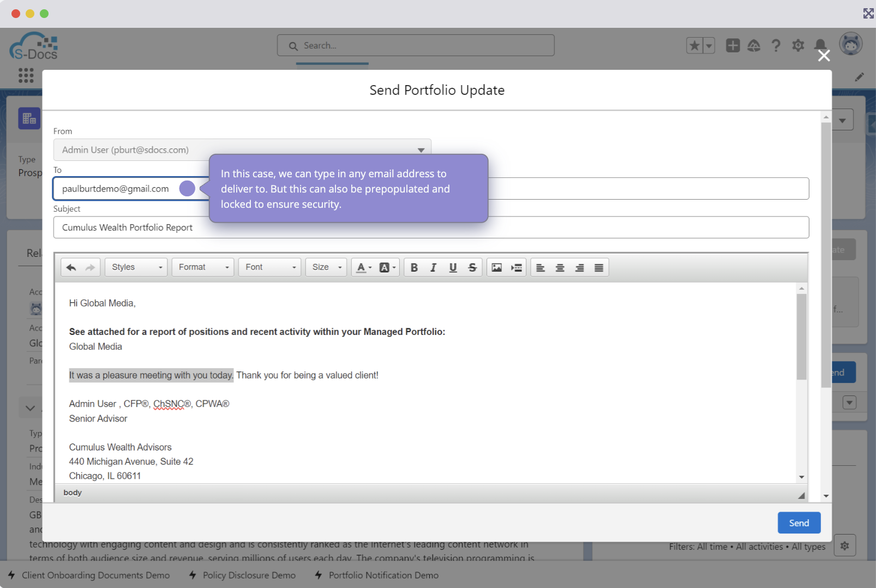Expand the From sender dropdown

coord(242,149)
